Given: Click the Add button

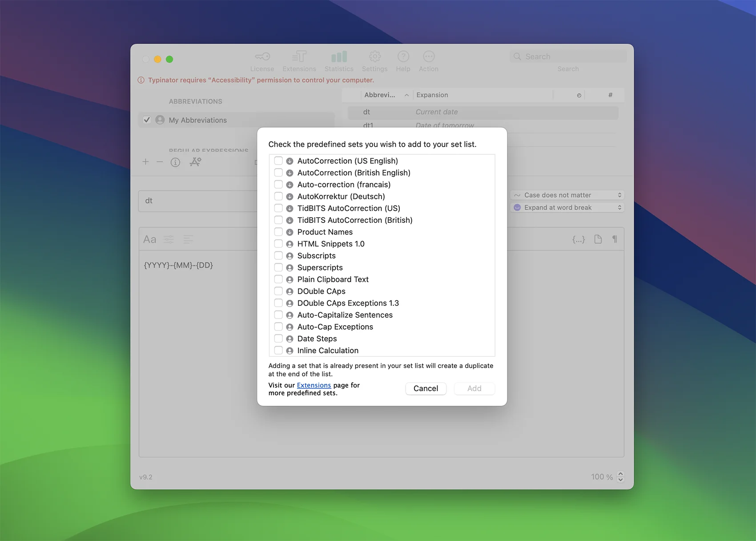Looking at the screenshot, I should pos(474,388).
